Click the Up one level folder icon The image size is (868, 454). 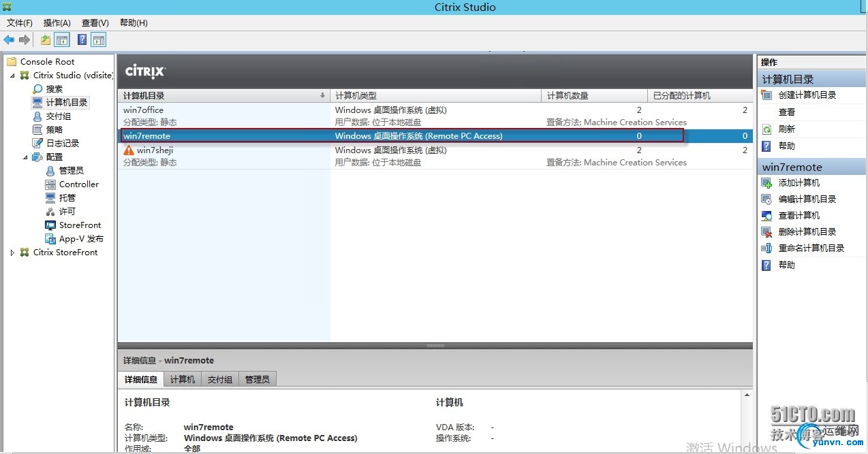(x=46, y=40)
